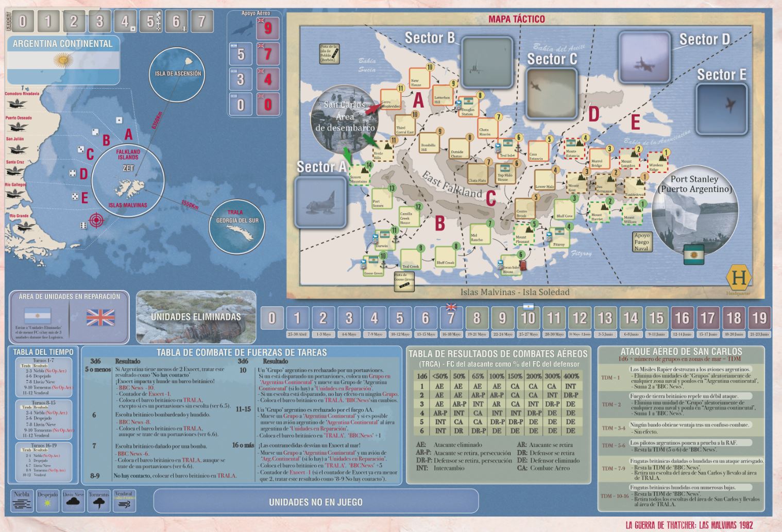Viewport: 782px width, 532px height.
Task: Click the Argentine flag marker above turn 10
Action: (528, 306)
